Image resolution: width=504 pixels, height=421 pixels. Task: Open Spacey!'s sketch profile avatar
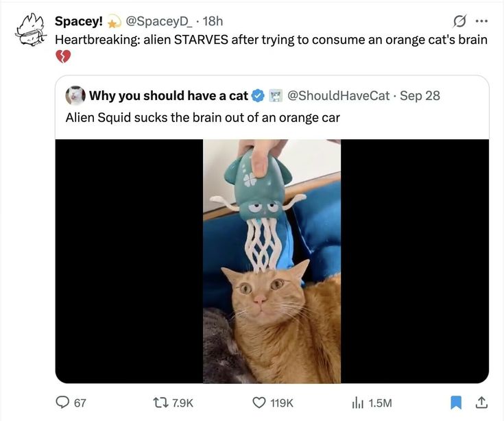[x=29, y=29]
